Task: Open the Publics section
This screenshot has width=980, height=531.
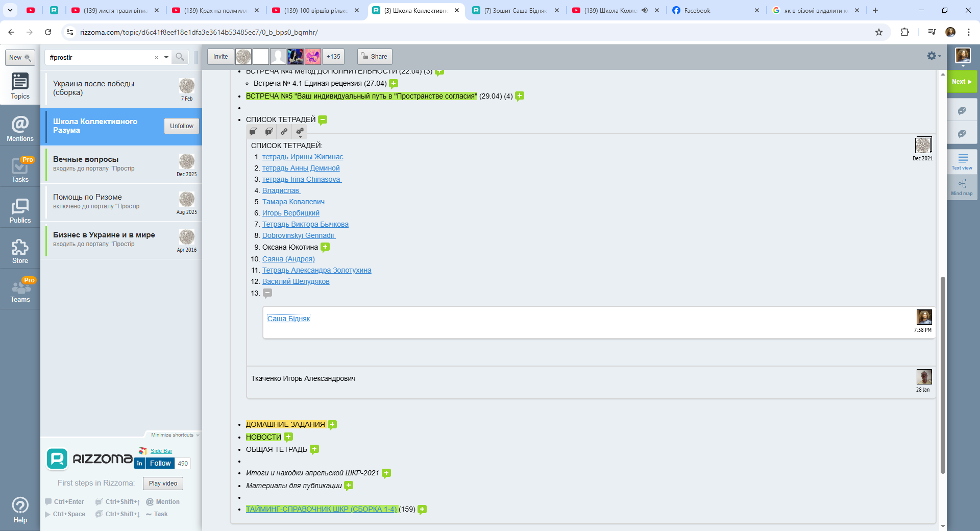Action: (x=20, y=210)
